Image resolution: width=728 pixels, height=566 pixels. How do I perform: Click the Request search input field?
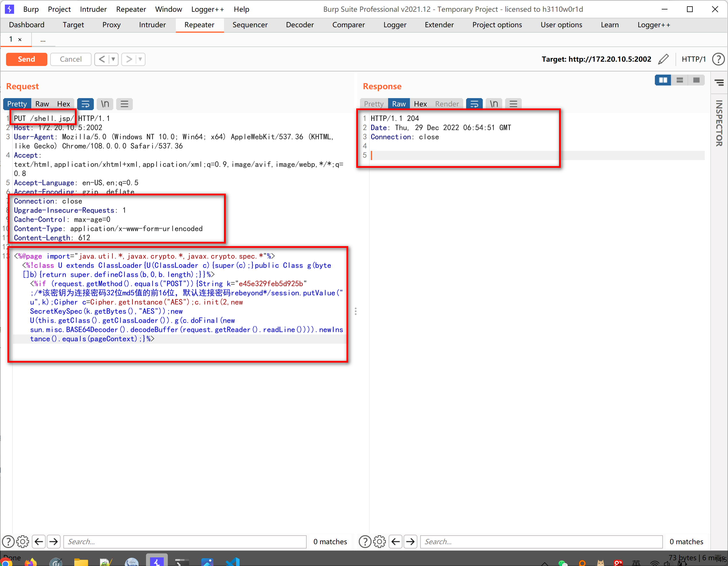pos(185,542)
